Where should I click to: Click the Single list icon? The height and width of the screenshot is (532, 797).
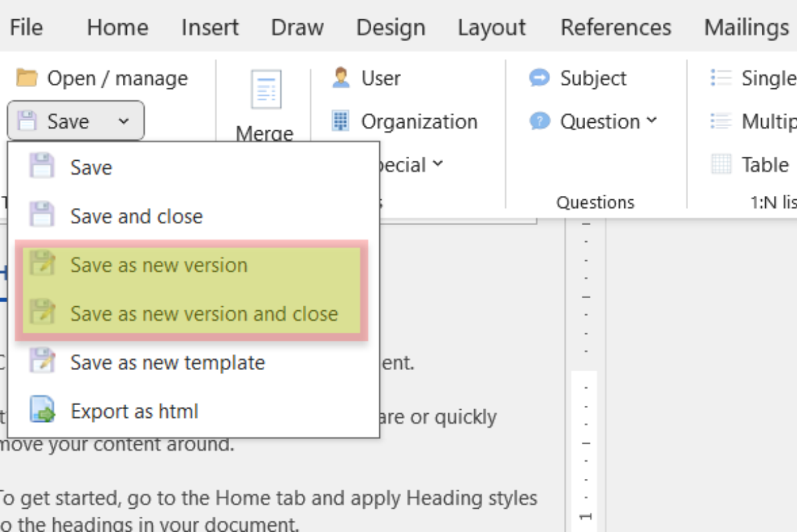(x=721, y=78)
